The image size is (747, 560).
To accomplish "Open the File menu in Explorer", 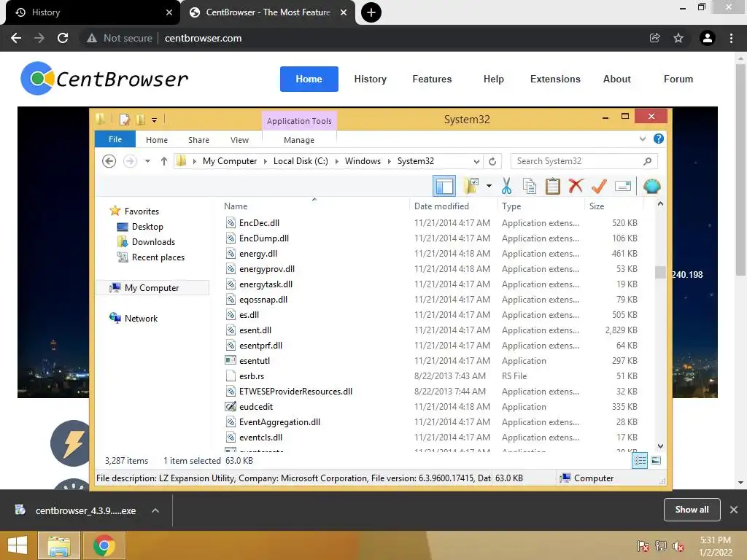I will pos(115,139).
